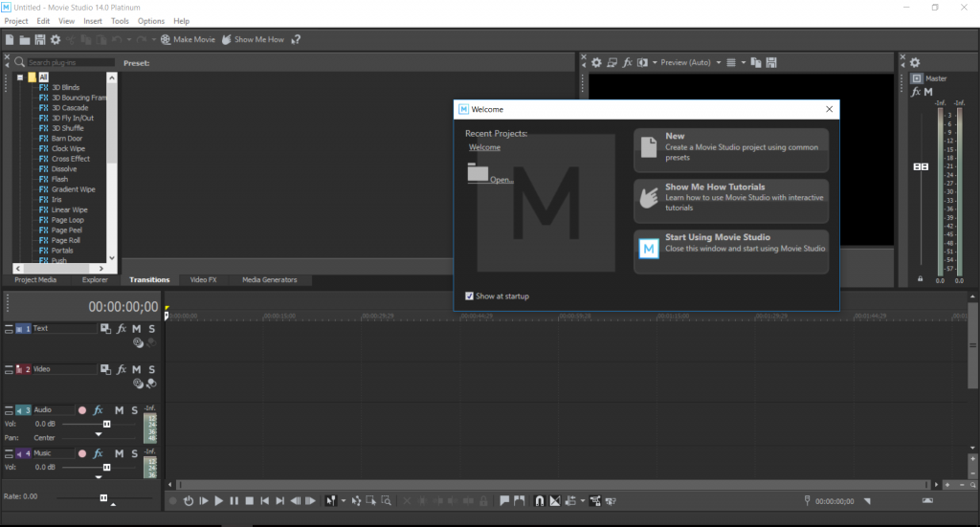This screenshot has height=527, width=980.
Task: Click the Video Output FX icon in preview
Action: 628,62
